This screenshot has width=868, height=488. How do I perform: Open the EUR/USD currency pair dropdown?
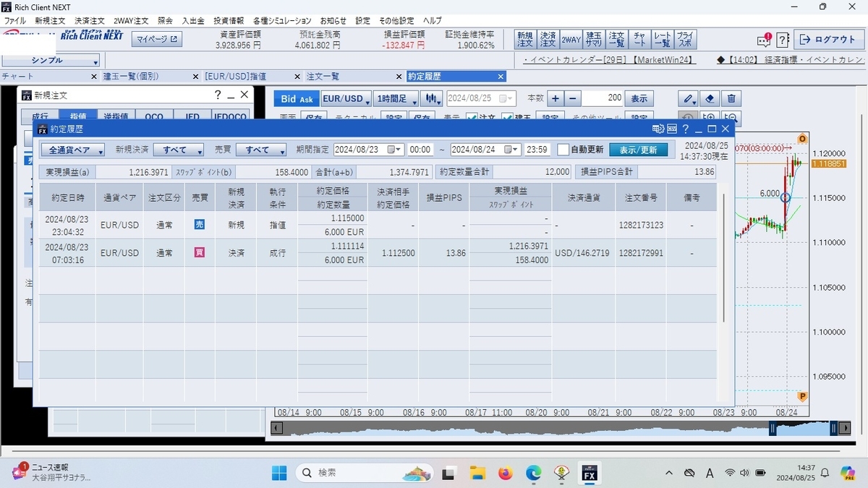(x=346, y=98)
